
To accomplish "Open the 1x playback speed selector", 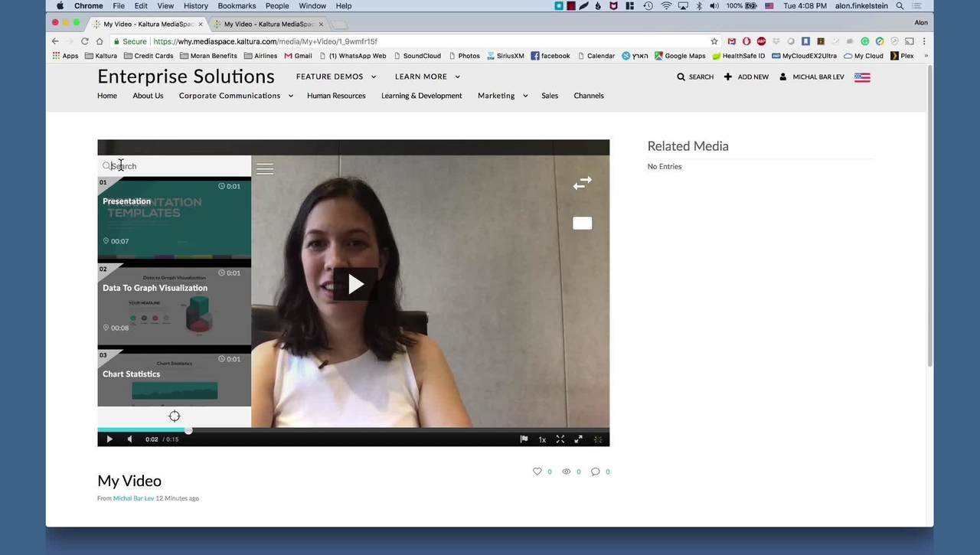I will (x=542, y=439).
